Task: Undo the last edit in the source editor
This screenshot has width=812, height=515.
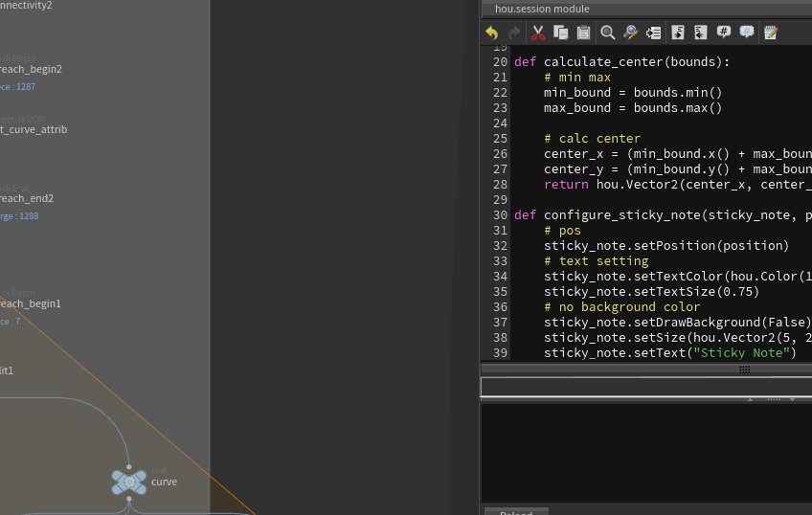Action: [x=492, y=34]
